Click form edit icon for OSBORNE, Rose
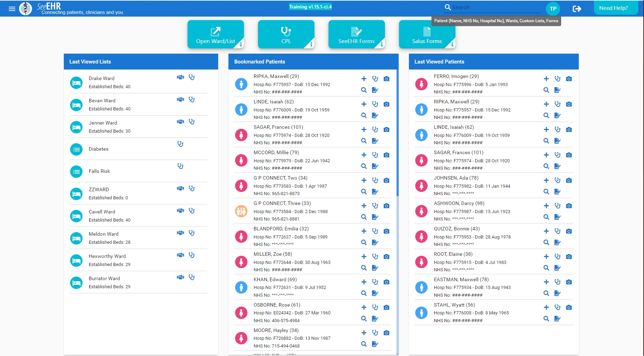 (x=375, y=319)
